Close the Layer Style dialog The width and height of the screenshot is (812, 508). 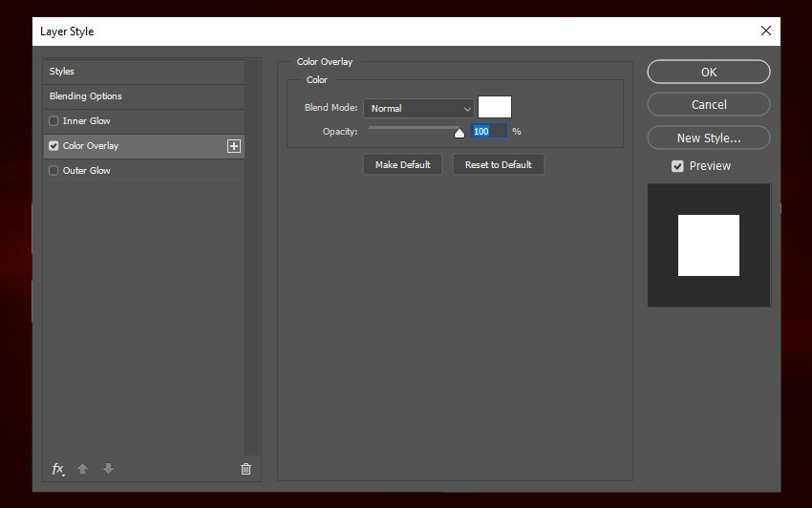tap(765, 31)
